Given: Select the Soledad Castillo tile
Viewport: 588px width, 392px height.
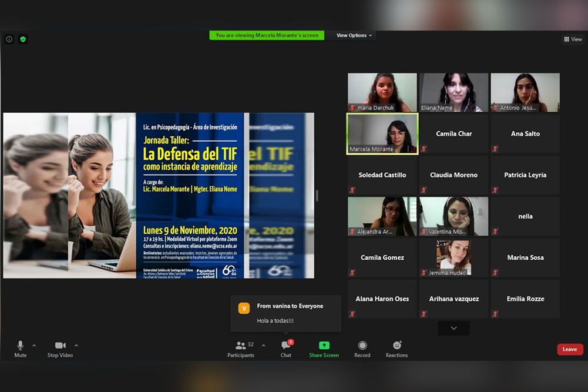Looking at the screenshot, I should click(382, 175).
